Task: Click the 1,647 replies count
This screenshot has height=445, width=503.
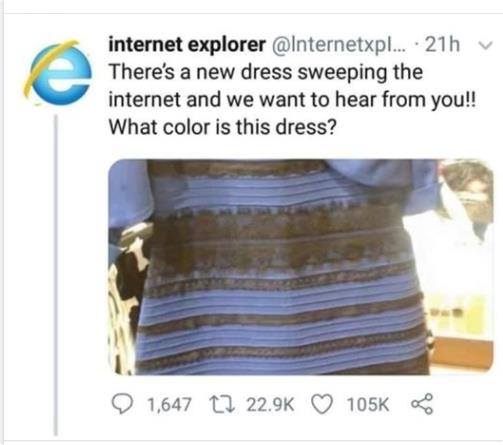Action: coord(169,404)
